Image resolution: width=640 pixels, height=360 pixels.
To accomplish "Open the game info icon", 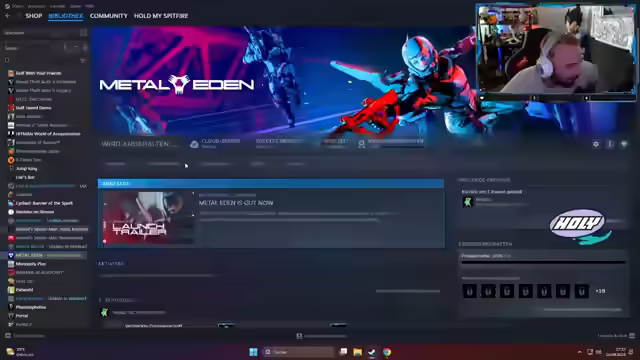I will [610, 144].
